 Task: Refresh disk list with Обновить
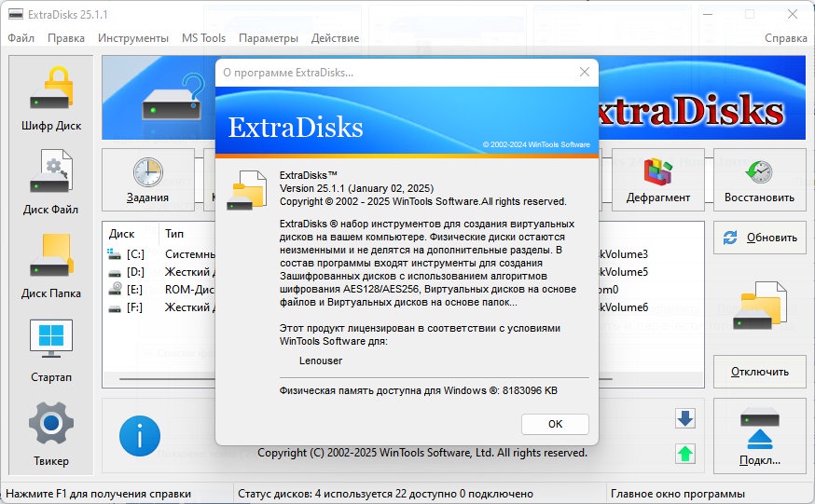click(759, 238)
